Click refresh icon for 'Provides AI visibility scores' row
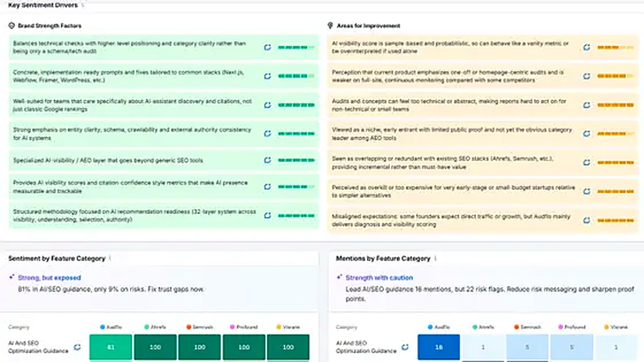 point(268,187)
